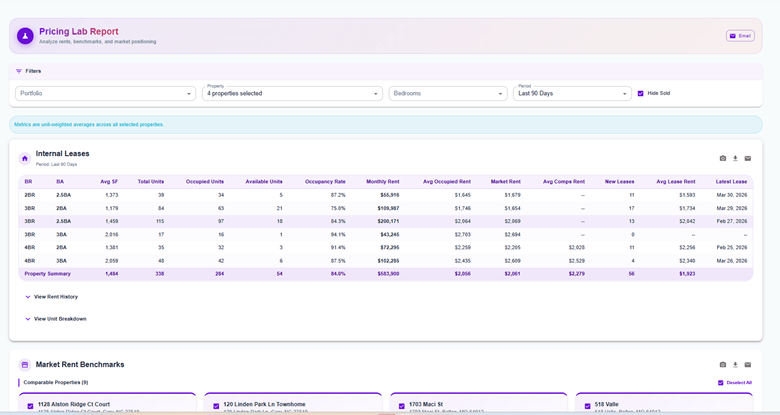Email the Market Rent Benchmarks section
Screen dimensions: 780x415
pyautogui.click(x=747, y=365)
